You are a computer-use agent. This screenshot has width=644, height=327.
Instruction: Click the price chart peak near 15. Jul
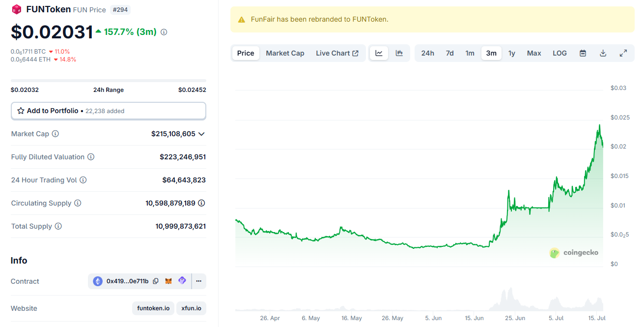pos(599,126)
